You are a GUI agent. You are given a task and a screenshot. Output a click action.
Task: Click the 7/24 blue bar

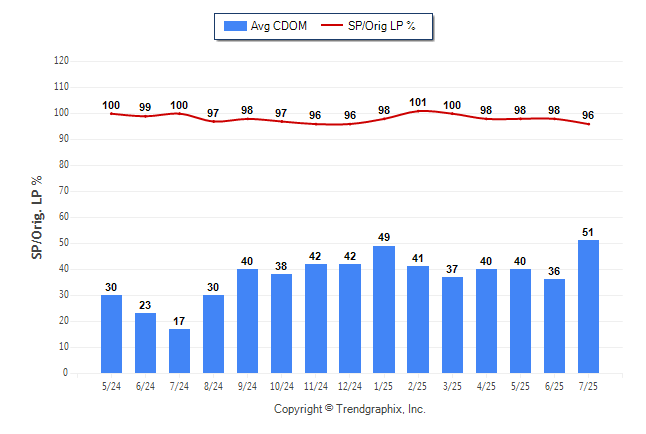[180, 351]
